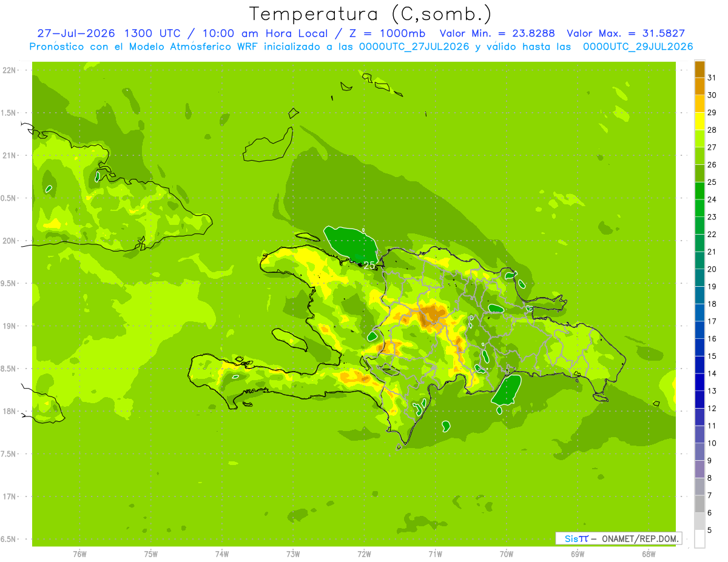The image size is (728, 562).
Task: Click legend value '26' on the color bar
Action: click(712, 165)
